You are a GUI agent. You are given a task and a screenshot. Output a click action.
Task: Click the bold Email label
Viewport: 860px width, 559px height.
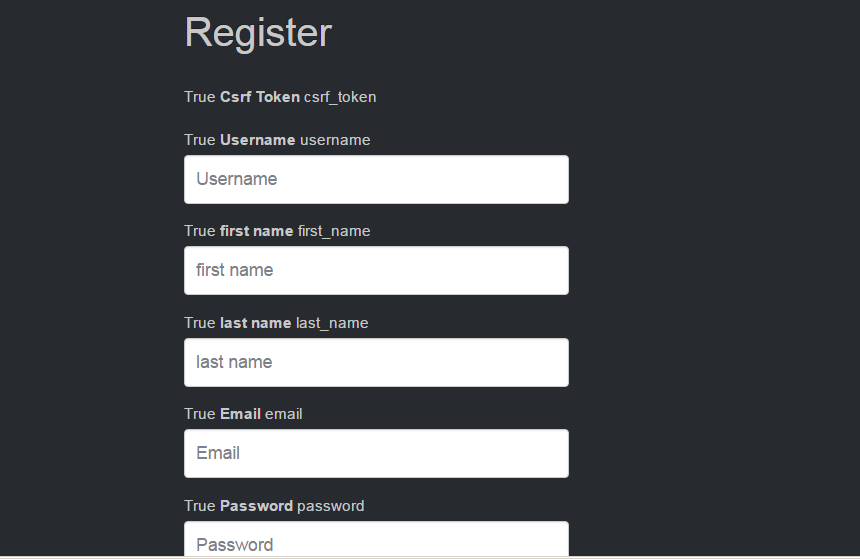(x=240, y=414)
